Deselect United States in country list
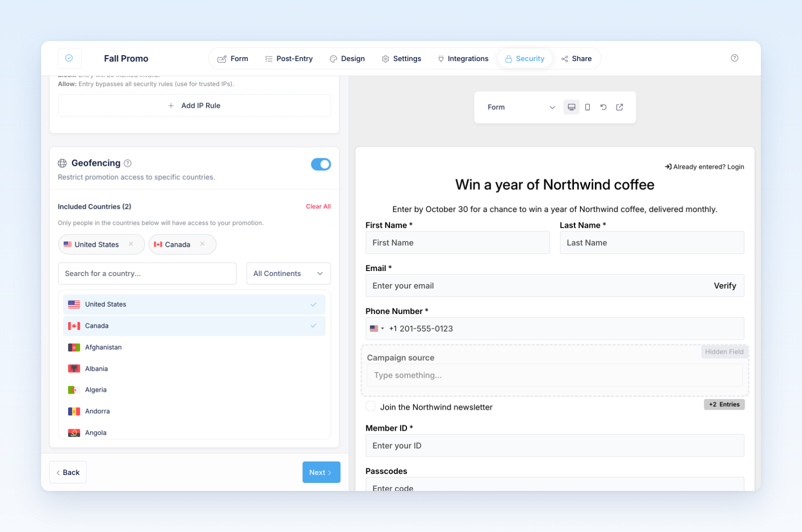The width and height of the screenshot is (802, 532). (x=194, y=305)
